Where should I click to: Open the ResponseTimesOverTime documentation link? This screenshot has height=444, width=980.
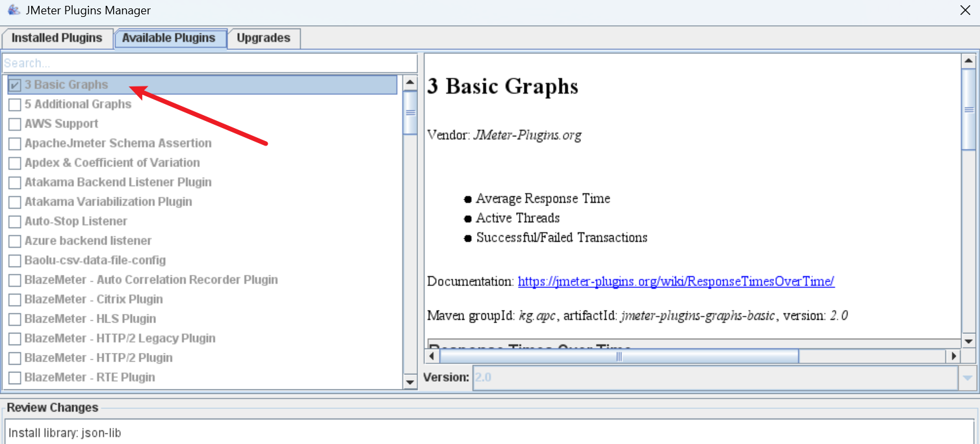[676, 281]
